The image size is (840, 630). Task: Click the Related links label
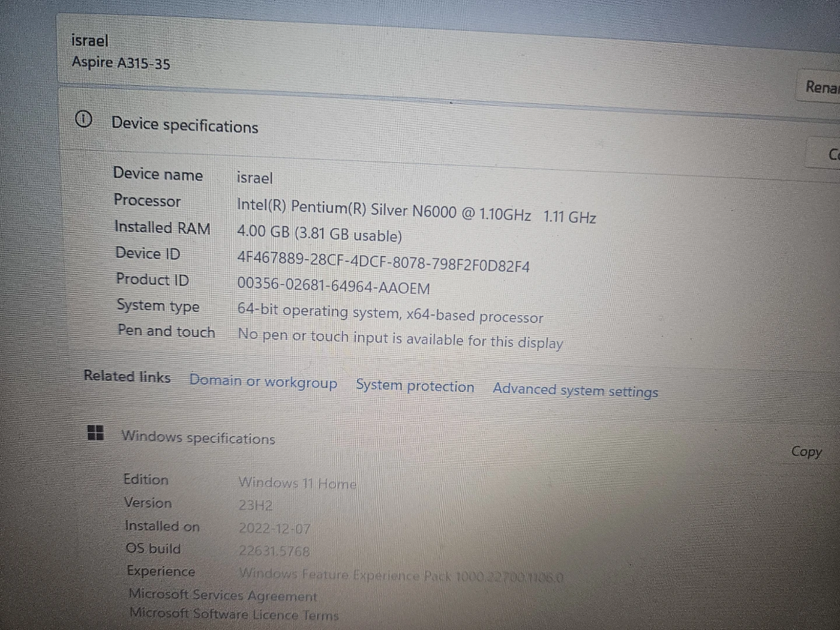127,376
